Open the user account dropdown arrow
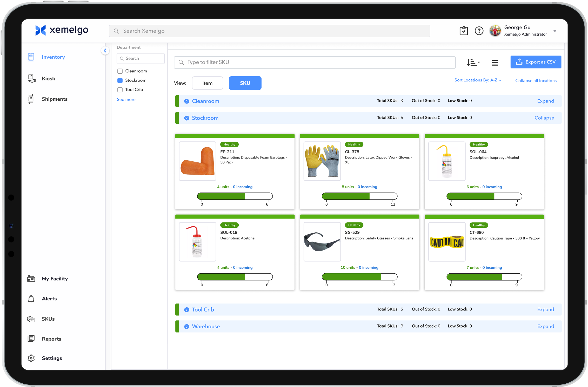Screen dimensions: 588x387 (555, 31)
